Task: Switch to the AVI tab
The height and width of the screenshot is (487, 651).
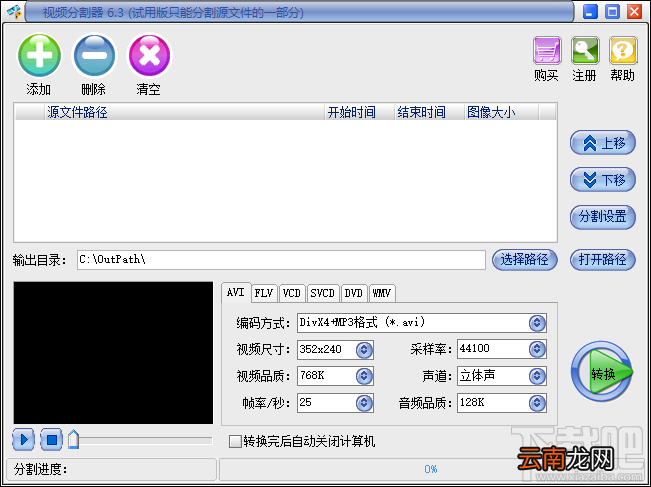Action: coord(236,292)
